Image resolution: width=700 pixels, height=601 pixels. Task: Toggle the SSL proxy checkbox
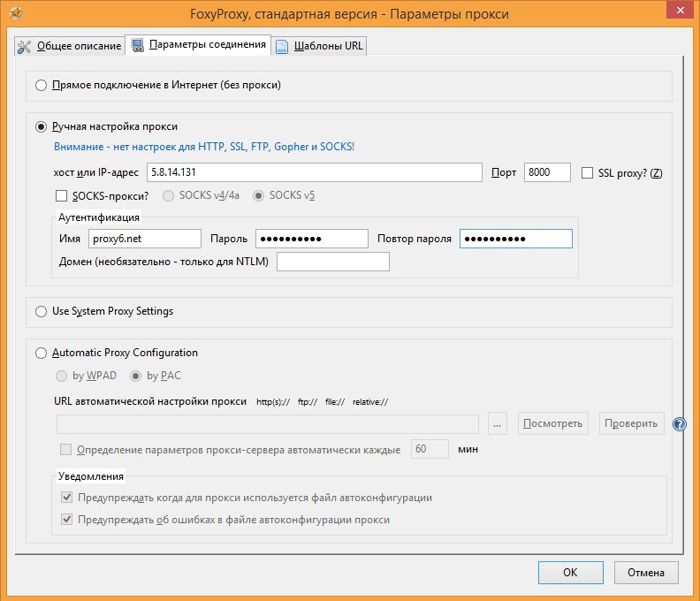(x=588, y=173)
